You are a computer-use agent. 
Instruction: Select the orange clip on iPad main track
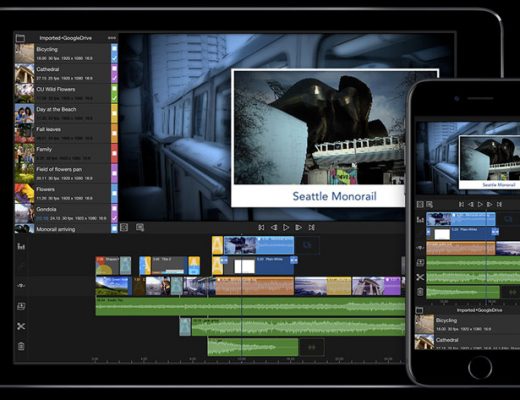tap(255, 286)
